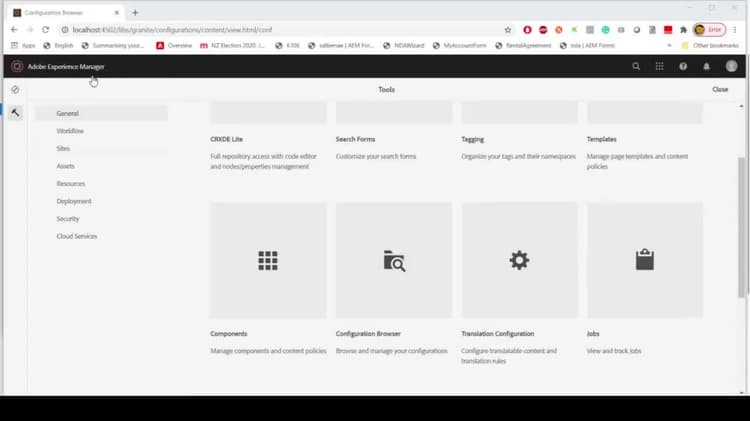
Task: Open the Components title link
Action: [x=229, y=334]
